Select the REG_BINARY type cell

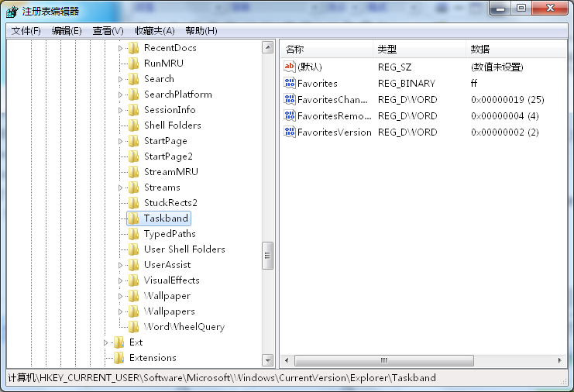(x=407, y=84)
